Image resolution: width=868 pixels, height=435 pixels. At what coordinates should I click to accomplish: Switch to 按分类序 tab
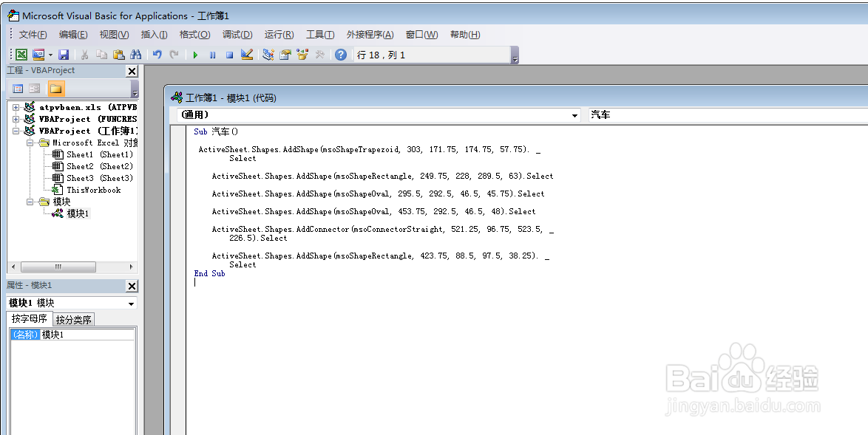point(74,320)
